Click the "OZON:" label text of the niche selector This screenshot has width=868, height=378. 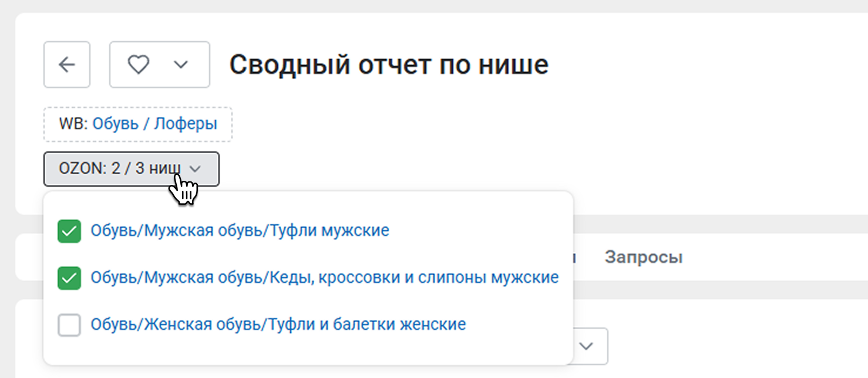click(x=82, y=169)
